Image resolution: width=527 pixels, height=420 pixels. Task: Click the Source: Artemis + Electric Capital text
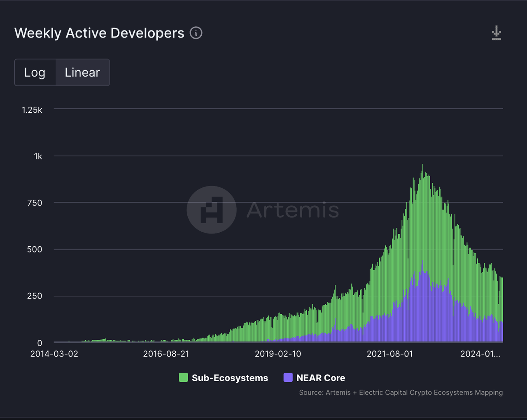point(401,392)
